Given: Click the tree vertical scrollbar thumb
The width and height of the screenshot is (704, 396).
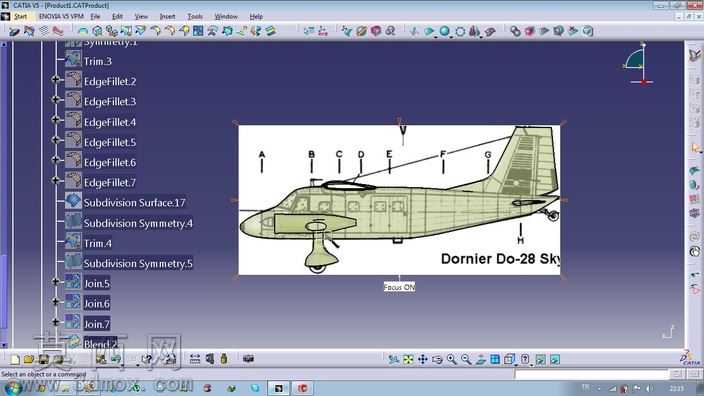Looking at the screenshot, I should pyautogui.click(x=4, y=291).
